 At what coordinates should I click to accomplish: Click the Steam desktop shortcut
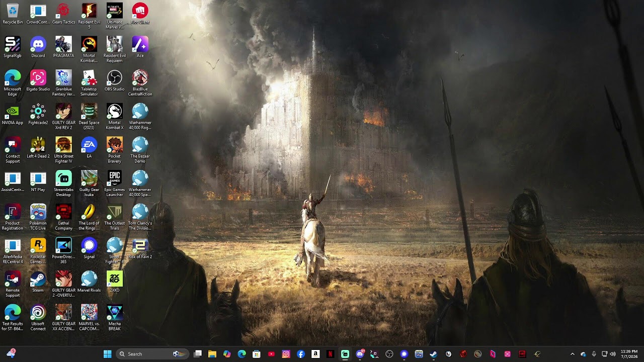coord(38,283)
